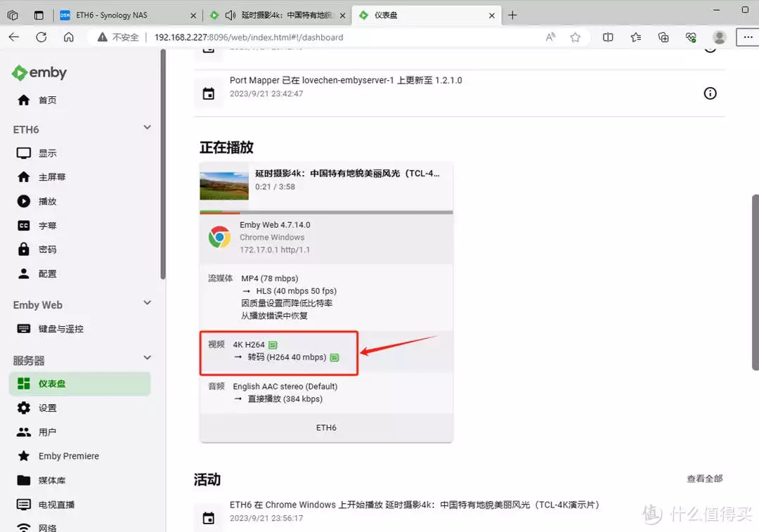The image size is (759, 532).
Task: Click the 不安全 site security warning
Action: point(118,37)
